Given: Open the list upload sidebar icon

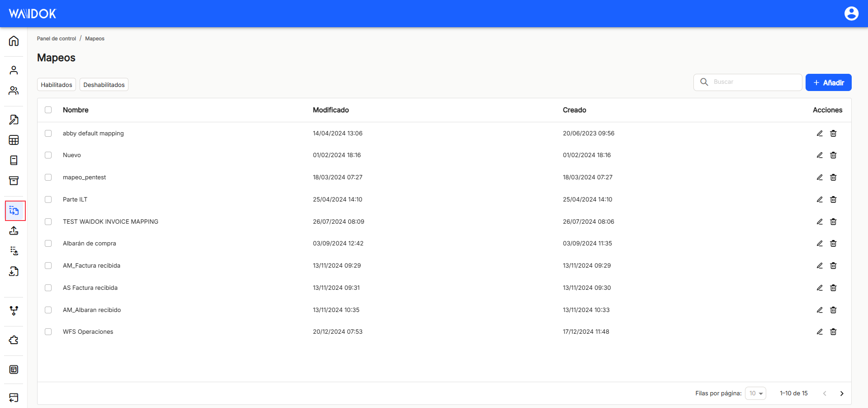Looking at the screenshot, I should [14, 251].
